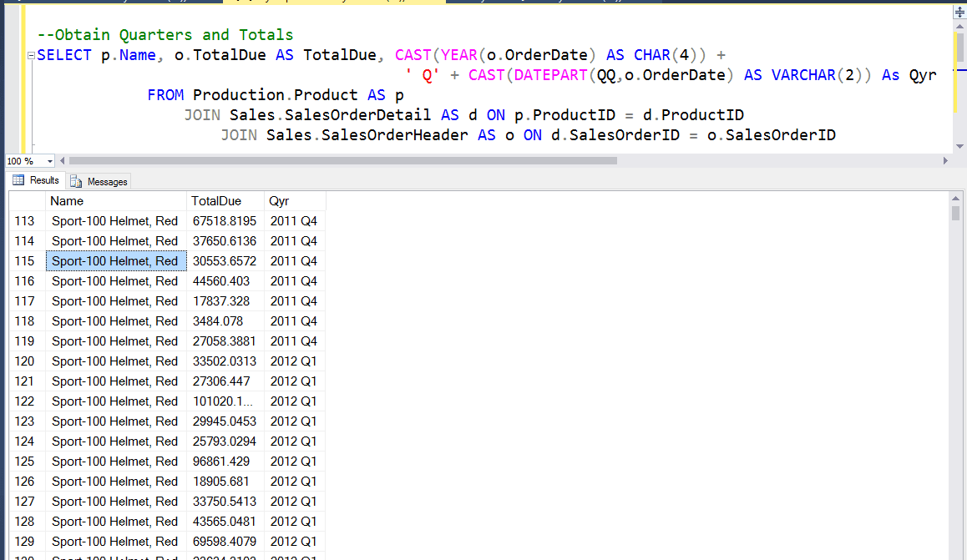This screenshot has width=967, height=560.
Task: Open the 100 % zoom dropdown
Action: click(x=50, y=160)
